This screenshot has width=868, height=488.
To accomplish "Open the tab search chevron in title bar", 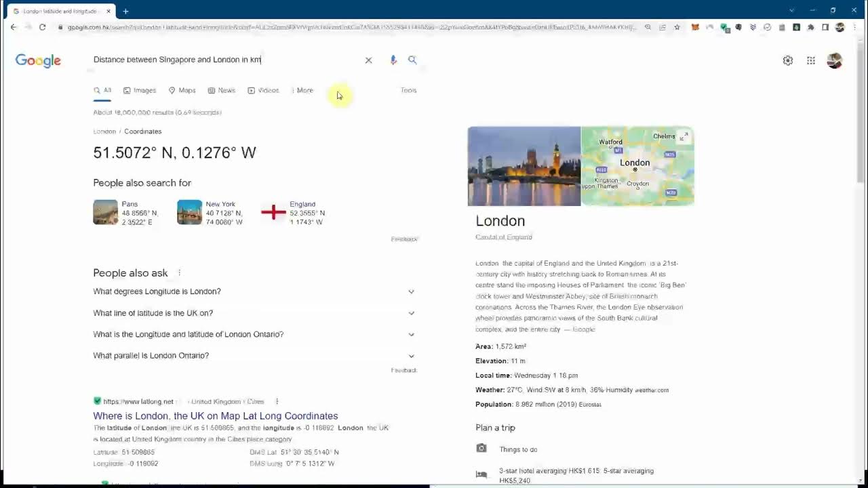I will [791, 10].
